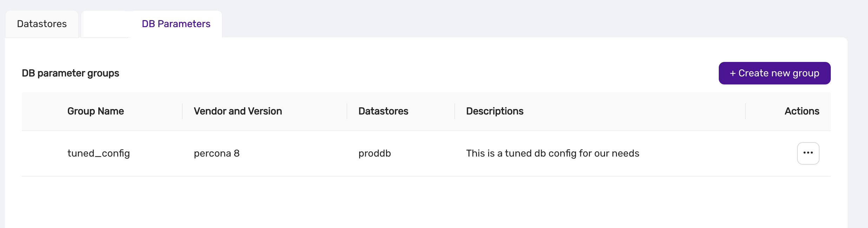Click the ellipsis icon in the Actions column
The height and width of the screenshot is (228, 868).
tap(808, 153)
